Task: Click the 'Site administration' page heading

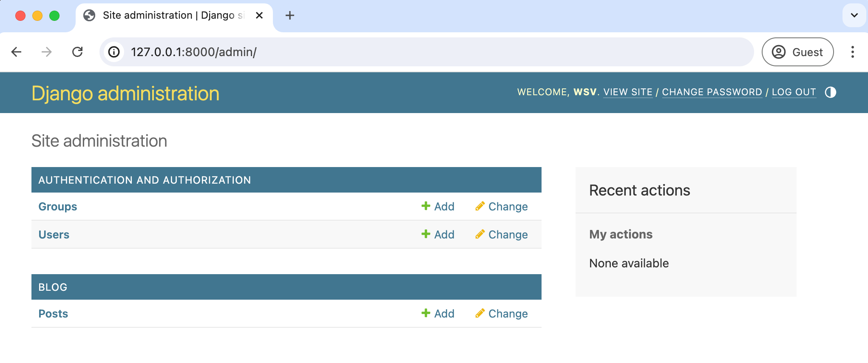Action: point(99,141)
